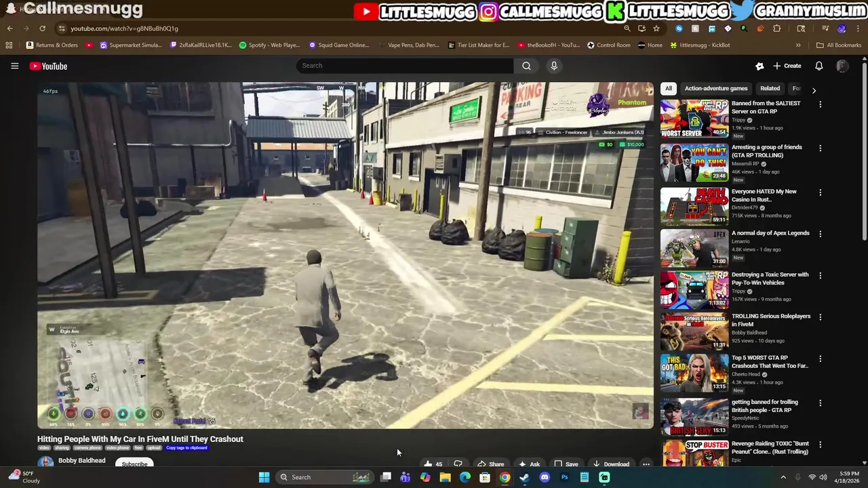This screenshot has height=488, width=868.
Task: Open Chrome three-dot menu
Action: (858, 28)
